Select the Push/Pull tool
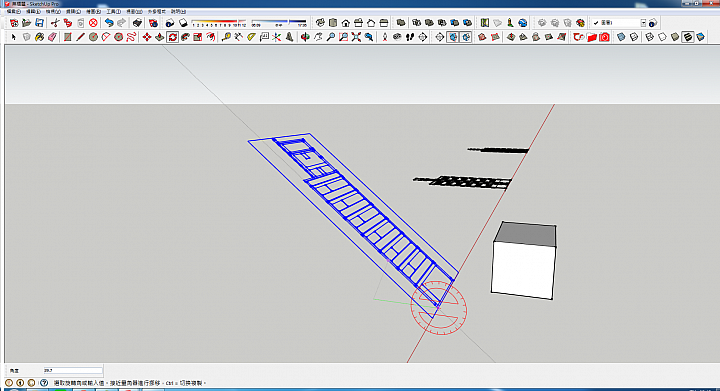Viewport: 720px width, 391px height. [x=160, y=37]
